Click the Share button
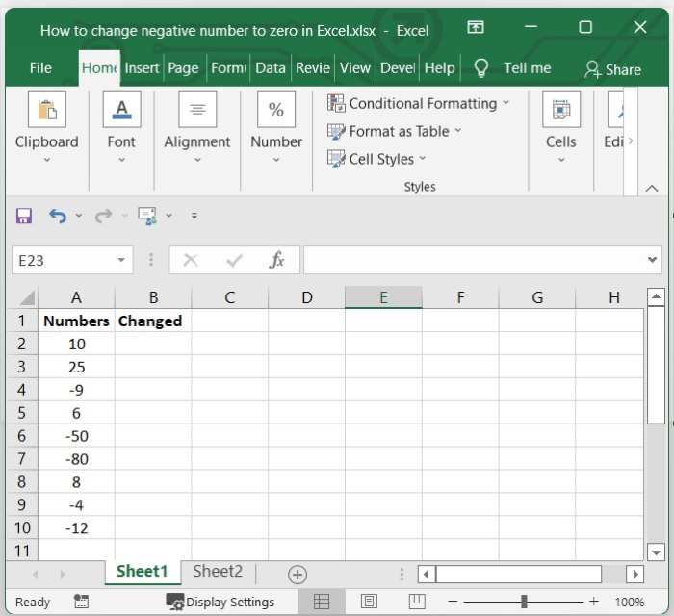Viewport: 674px width, 616px height. 612,69
